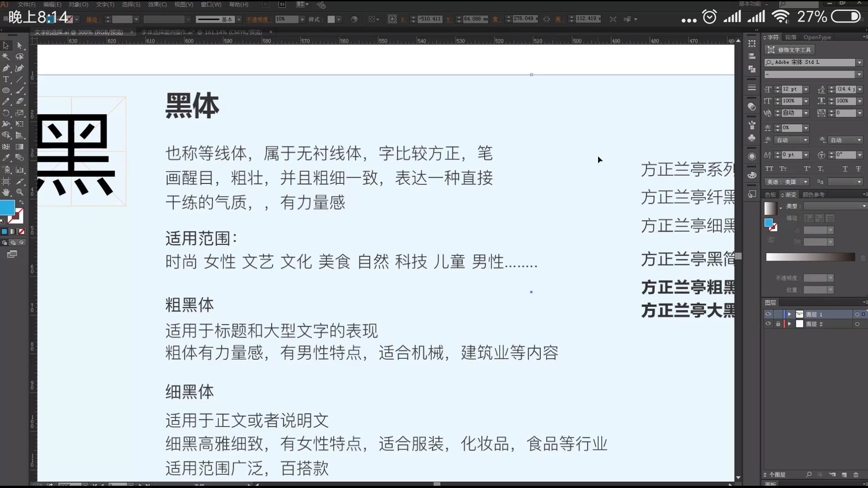Switch to the 字体选择案例操作.ai document tab
Viewport: 868px width, 488px height.
pyautogui.click(x=201, y=32)
